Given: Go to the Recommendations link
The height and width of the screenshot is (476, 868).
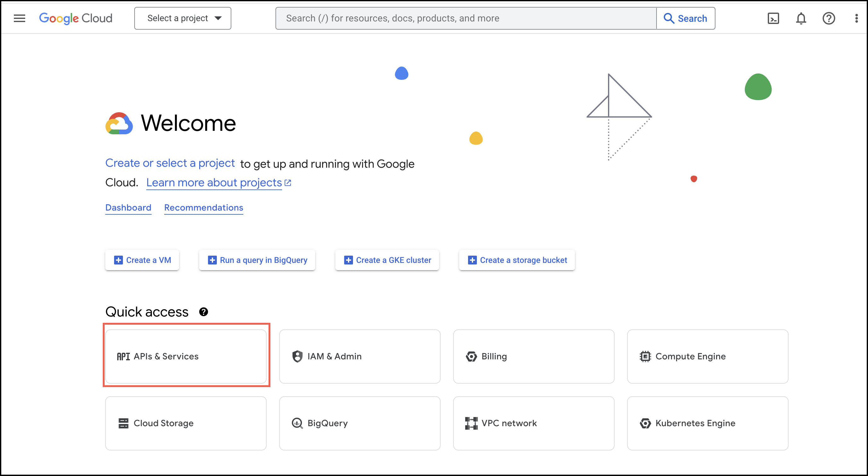Looking at the screenshot, I should coord(204,208).
